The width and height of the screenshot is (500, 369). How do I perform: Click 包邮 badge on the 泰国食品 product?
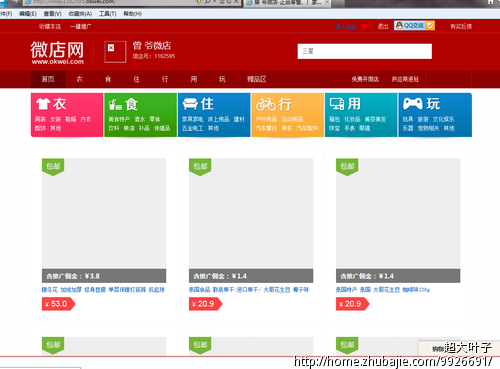200,167
